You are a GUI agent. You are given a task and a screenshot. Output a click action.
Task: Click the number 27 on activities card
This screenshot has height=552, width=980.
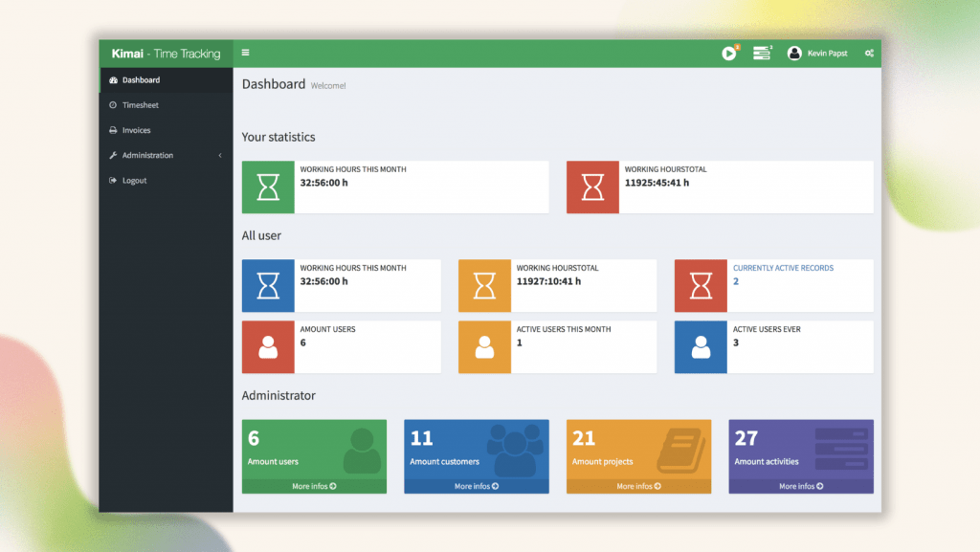(746, 438)
